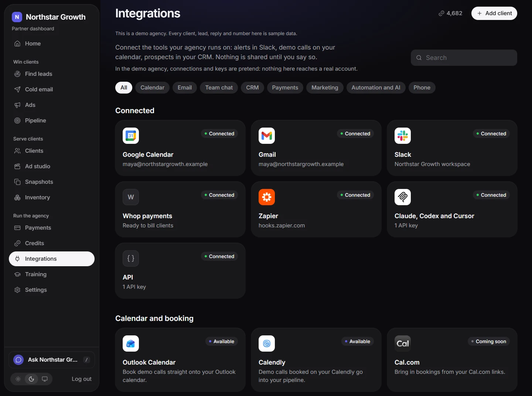The image size is (532, 396).
Task: Click the Add client button
Action: click(494, 13)
